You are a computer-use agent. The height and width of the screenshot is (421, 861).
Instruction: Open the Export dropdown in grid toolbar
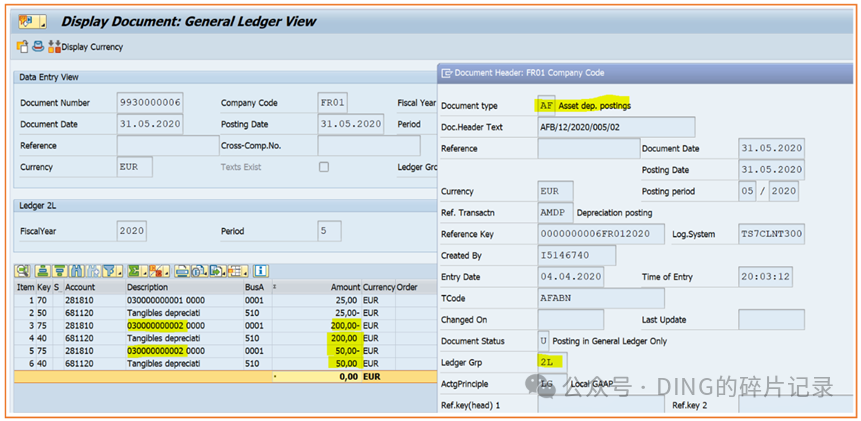pyautogui.click(x=218, y=271)
